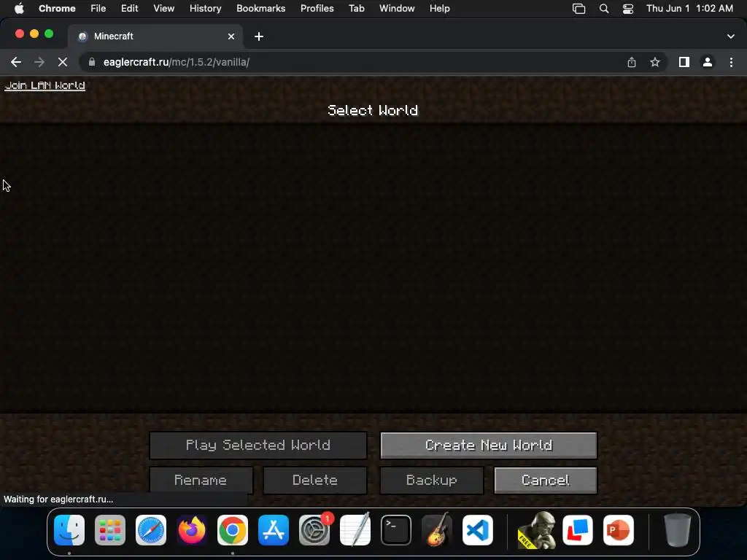
Task: Click the Cancel button
Action: [546, 480]
